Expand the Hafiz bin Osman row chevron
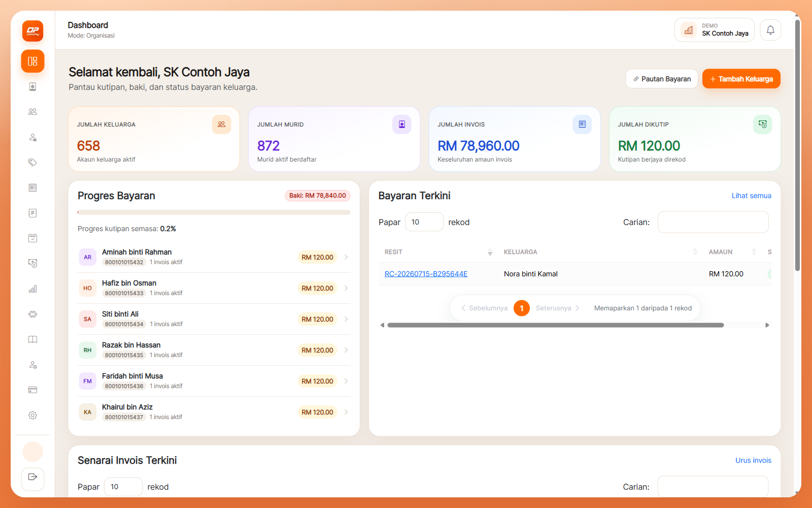812x508 pixels. click(346, 288)
